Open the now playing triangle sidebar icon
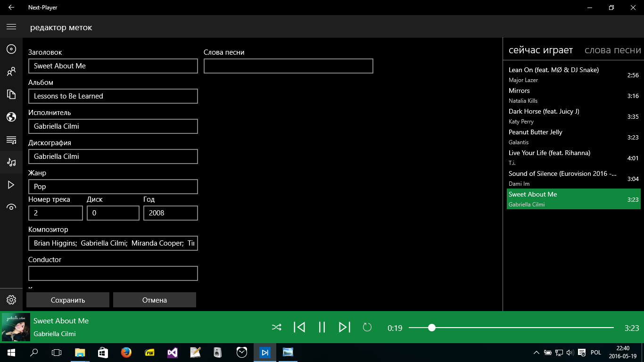644x362 pixels. 11,185
